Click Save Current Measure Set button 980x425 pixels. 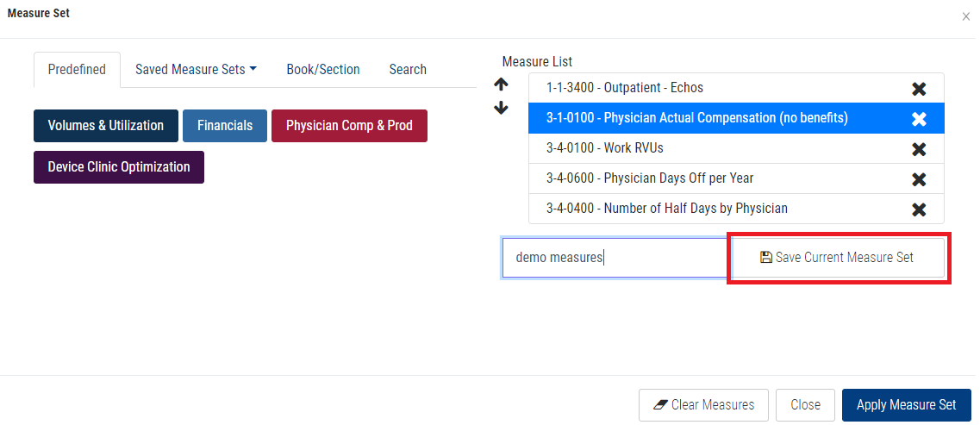(837, 258)
